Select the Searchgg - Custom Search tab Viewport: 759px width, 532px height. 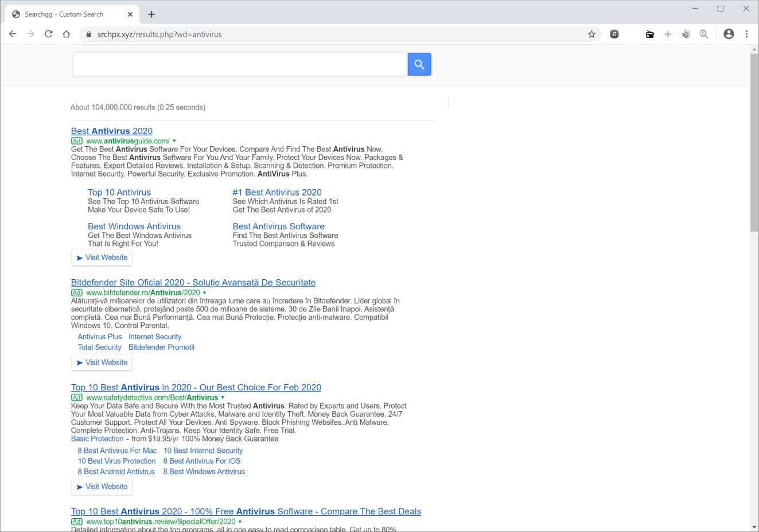(72, 14)
